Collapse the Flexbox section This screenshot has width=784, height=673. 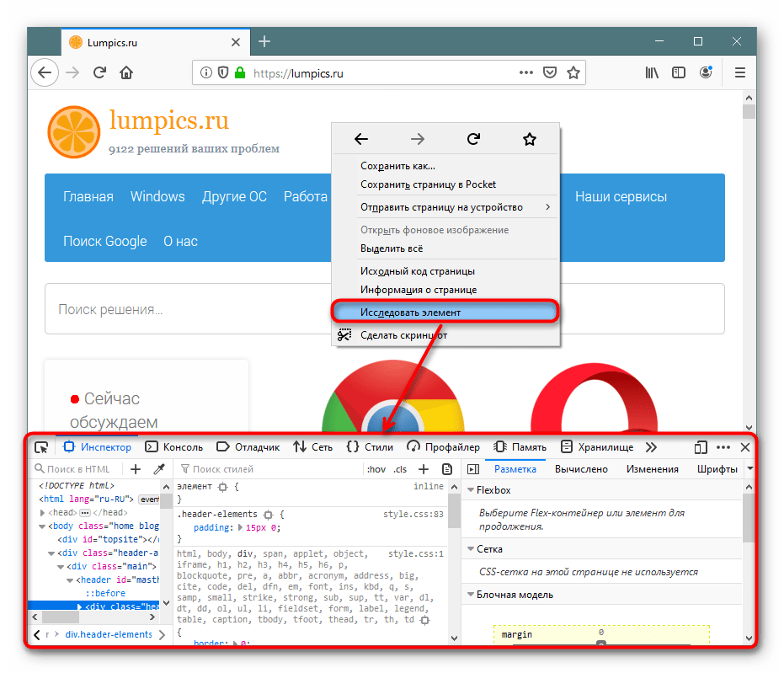point(470,490)
